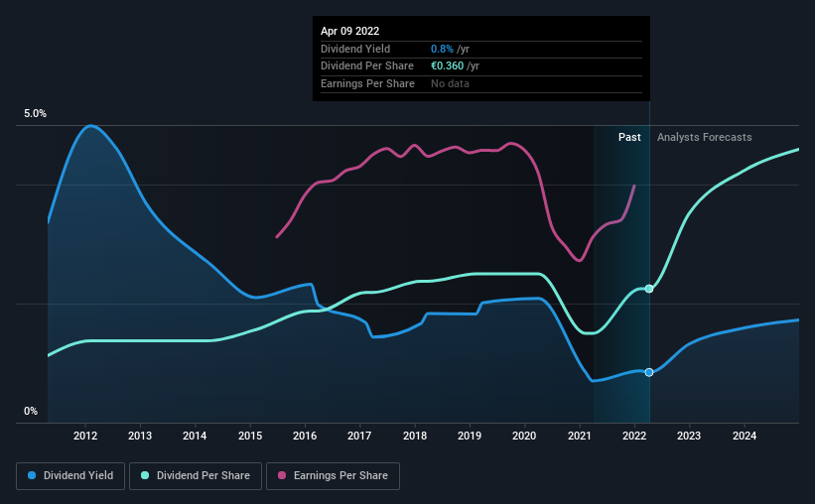This screenshot has height=504, width=815.
Task: Click the Apr 09 2022 tooltip date
Action: tap(349, 31)
